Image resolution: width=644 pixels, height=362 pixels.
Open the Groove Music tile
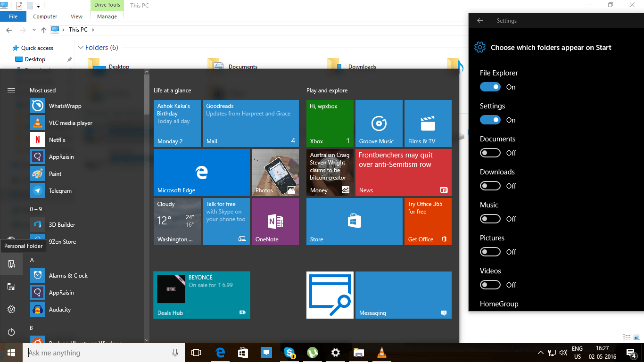pos(379,123)
